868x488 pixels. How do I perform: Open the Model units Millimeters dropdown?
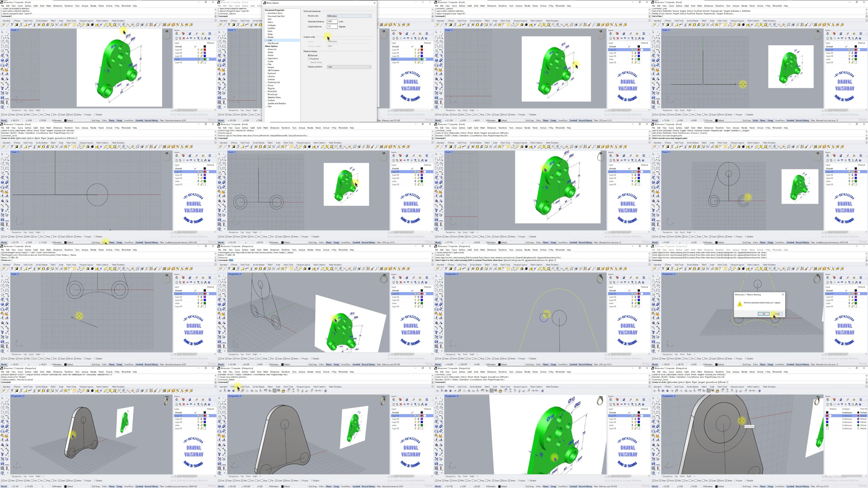click(349, 16)
